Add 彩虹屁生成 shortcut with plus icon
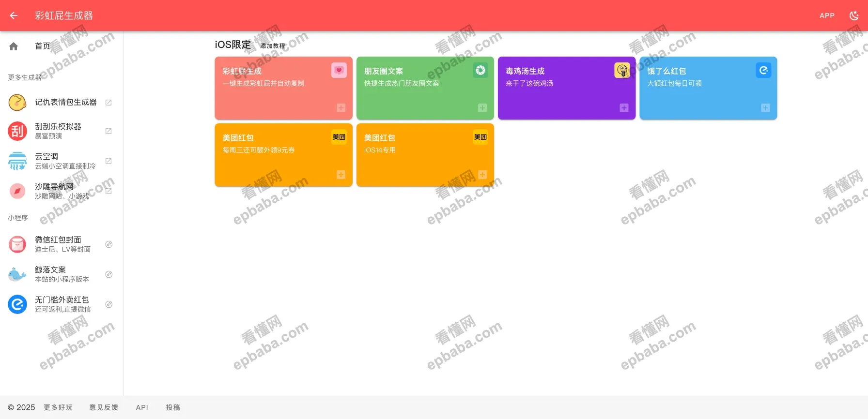The image size is (868, 419). (x=341, y=108)
